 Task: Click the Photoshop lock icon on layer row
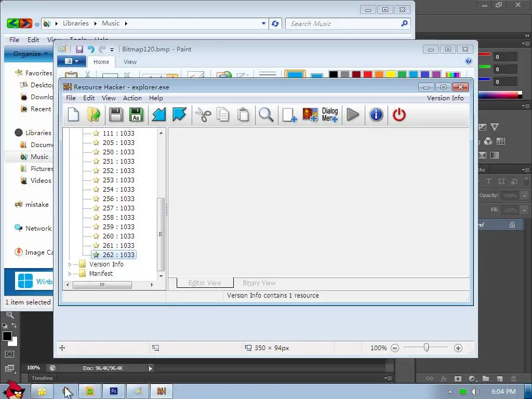pos(512,224)
